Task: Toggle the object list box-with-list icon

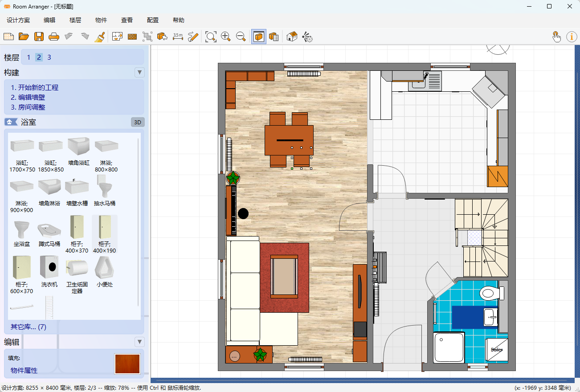Action: (x=274, y=37)
